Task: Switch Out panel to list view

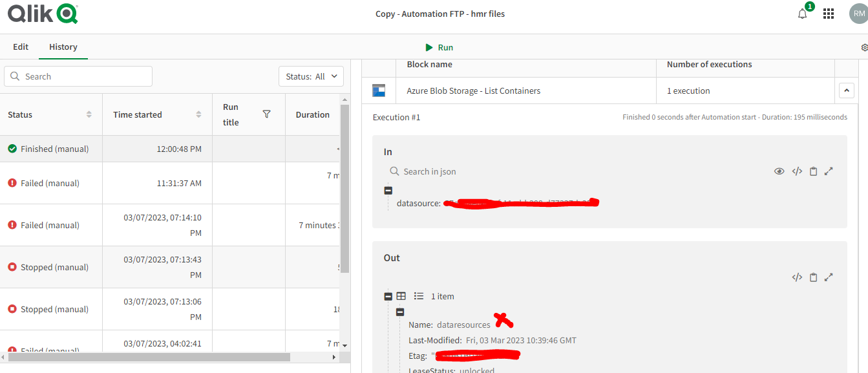Action: 419,296
